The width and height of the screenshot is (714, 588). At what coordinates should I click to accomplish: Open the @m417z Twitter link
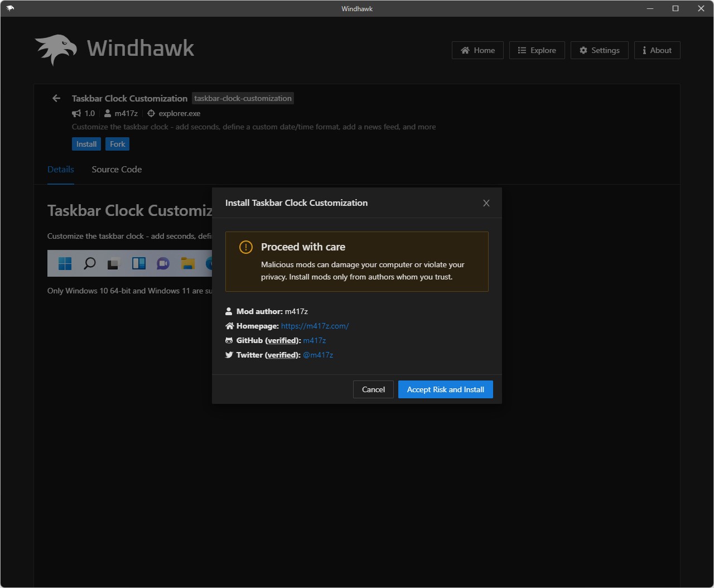pos(318,355)
